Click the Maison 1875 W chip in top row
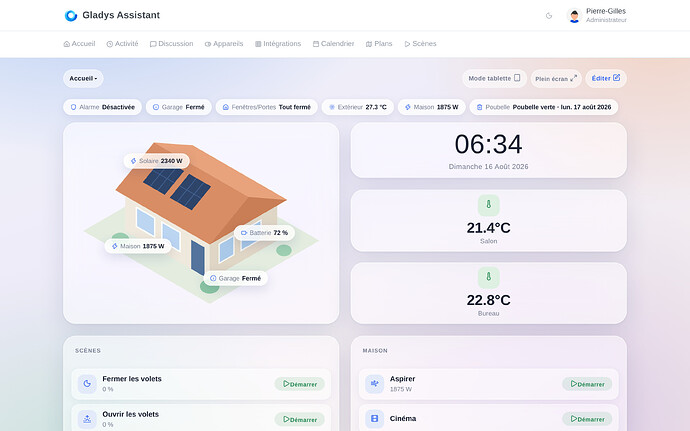 [x=432, y=107]
